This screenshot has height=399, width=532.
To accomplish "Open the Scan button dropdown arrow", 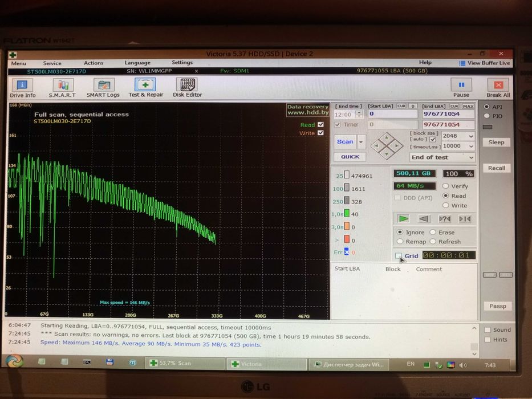I will tap(361, 142).
